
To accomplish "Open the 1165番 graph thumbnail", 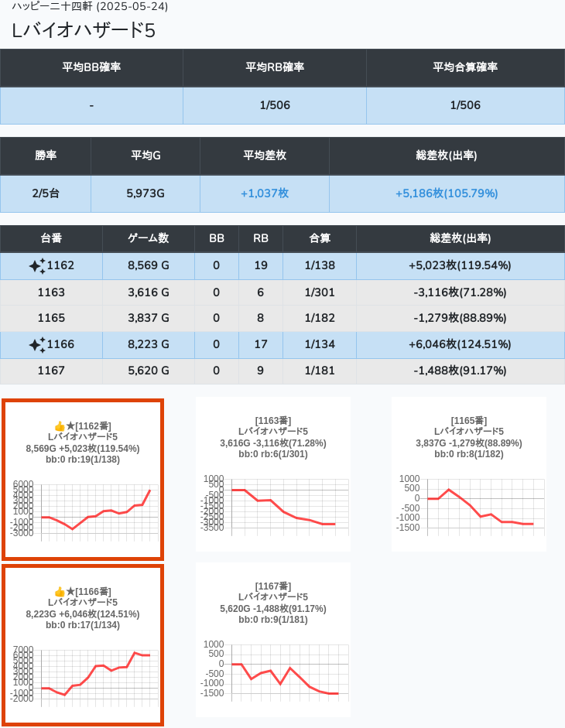I will coord(469,474).
